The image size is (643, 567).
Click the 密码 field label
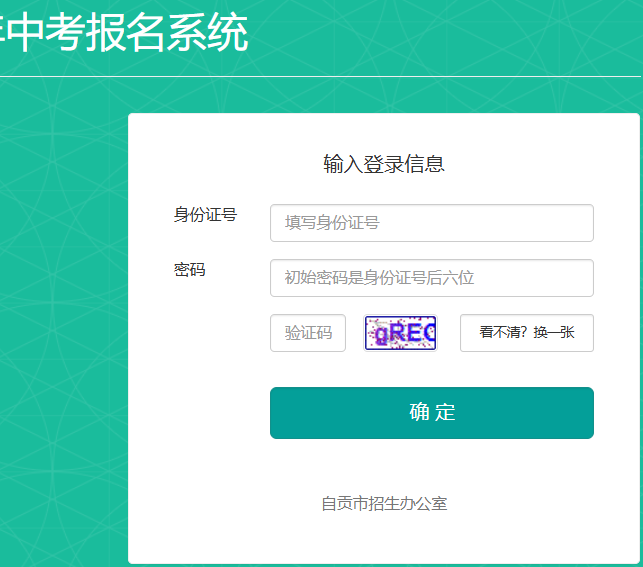[x=189, y=269]
